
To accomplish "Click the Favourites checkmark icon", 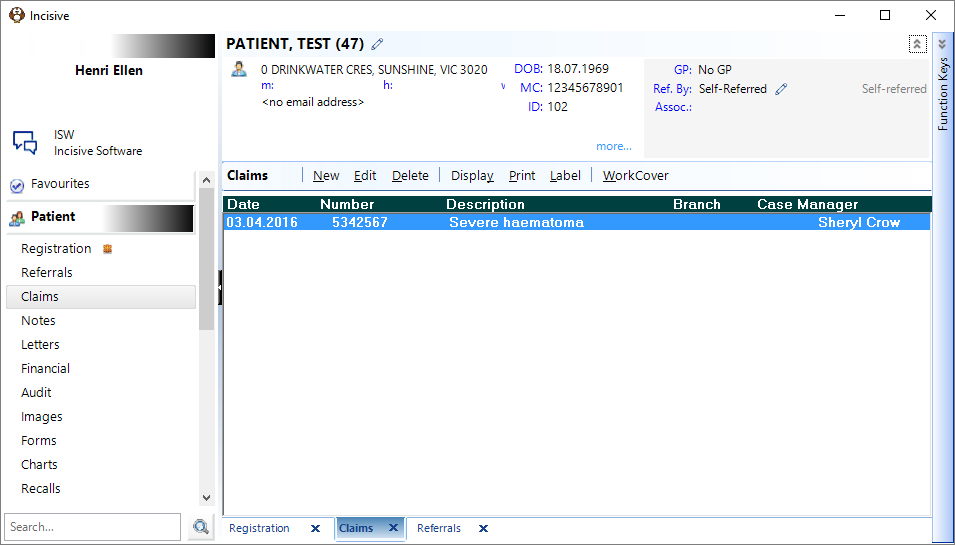I will click(x=17, y=185).
